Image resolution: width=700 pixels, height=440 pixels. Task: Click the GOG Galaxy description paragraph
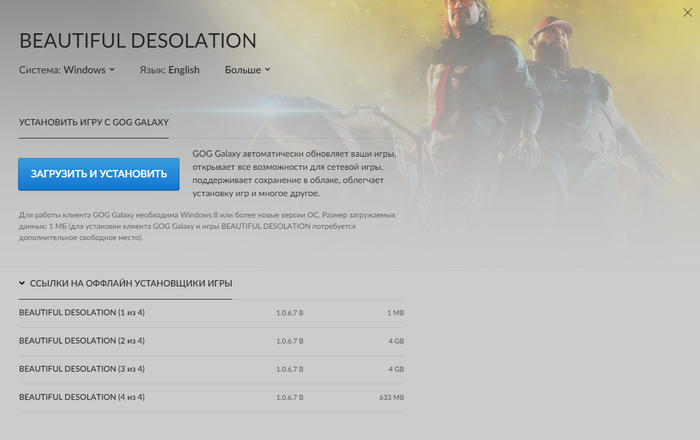pos(294,174)
